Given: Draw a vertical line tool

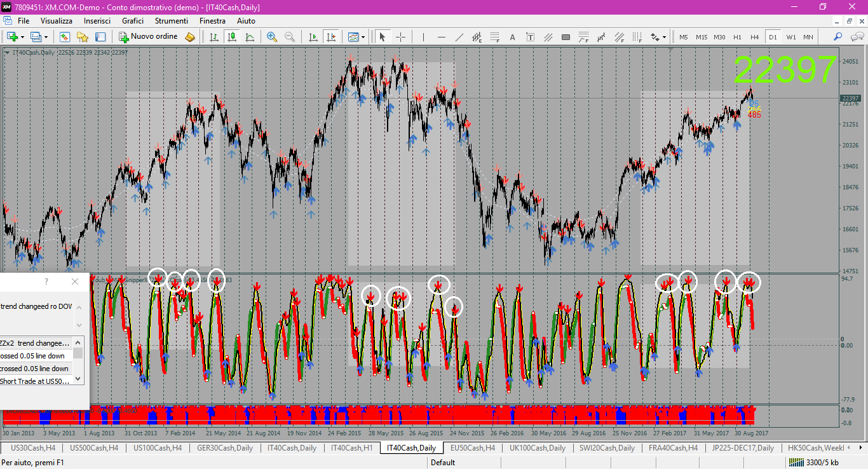Looking at the screenshot, I should click(x=423, y=37).
